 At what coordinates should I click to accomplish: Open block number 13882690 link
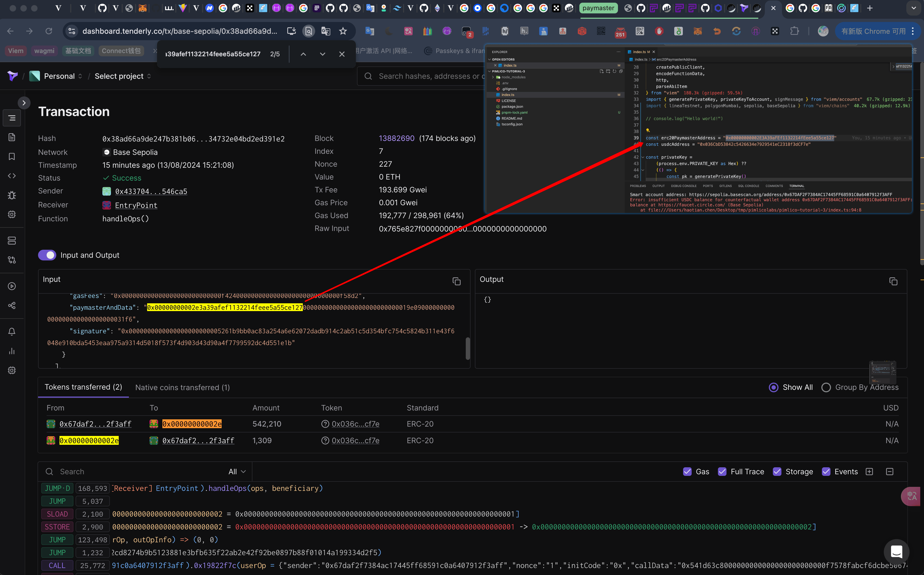[x=397, y=139]
